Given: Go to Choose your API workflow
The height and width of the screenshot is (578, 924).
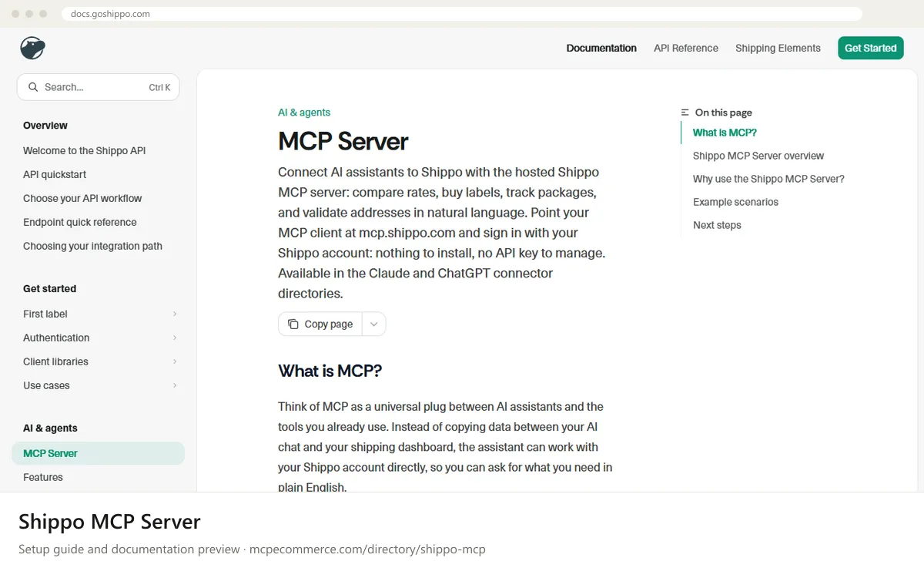Looking at the screenshot, I should (x=82, y=198).
